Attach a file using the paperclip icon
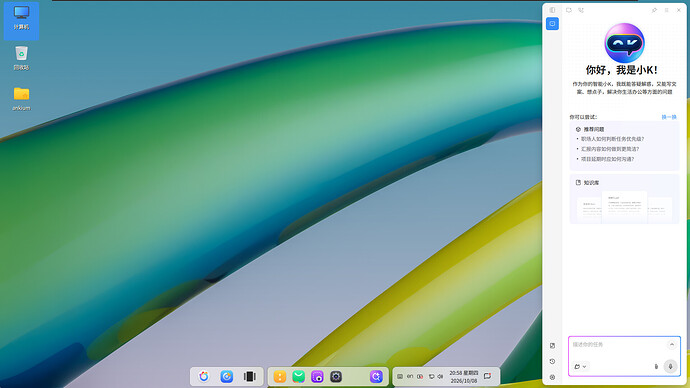Image resolution: width=690 pixels, height=388 pixels. click(x=656, y=366)
